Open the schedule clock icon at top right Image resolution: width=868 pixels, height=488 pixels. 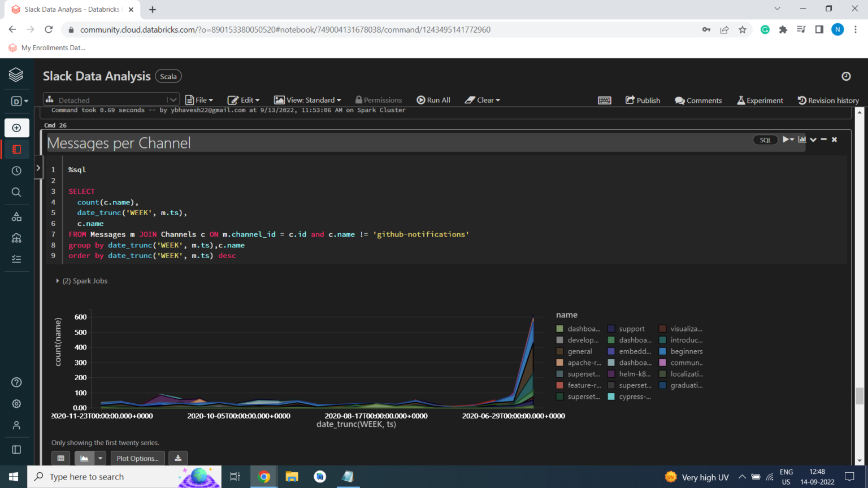tap(846, 76)
